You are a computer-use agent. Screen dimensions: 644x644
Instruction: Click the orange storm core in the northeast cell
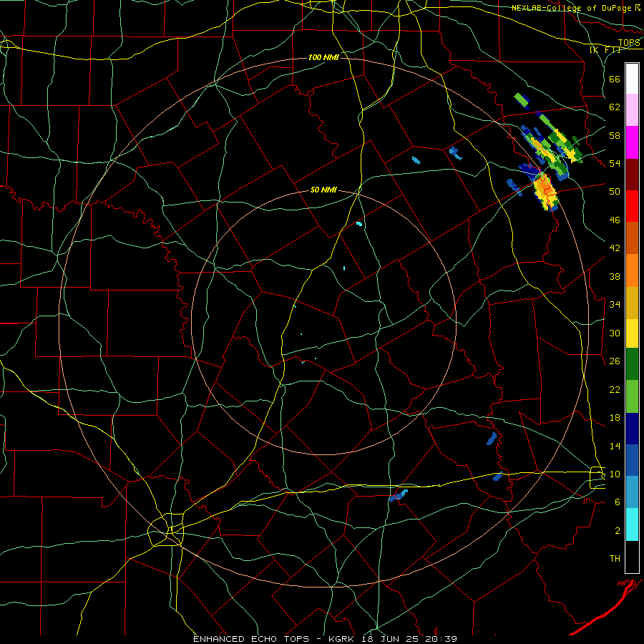coord(545,187)
